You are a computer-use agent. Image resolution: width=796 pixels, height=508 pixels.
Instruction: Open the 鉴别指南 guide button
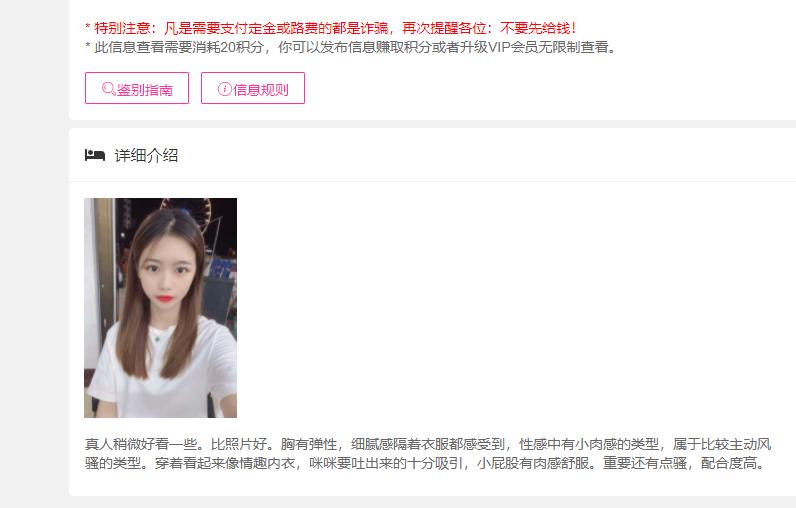point(137,88)
